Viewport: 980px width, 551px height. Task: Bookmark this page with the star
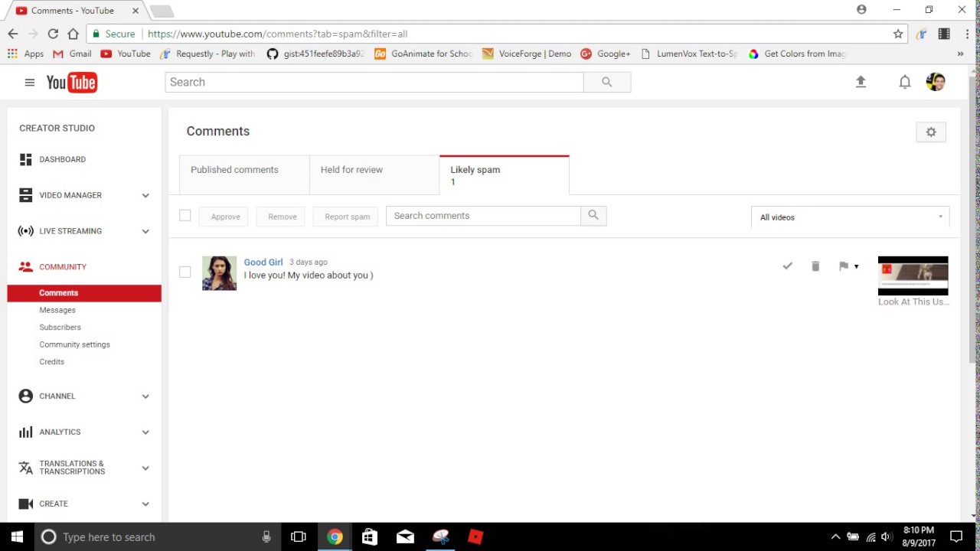click(x=898, y=34)
